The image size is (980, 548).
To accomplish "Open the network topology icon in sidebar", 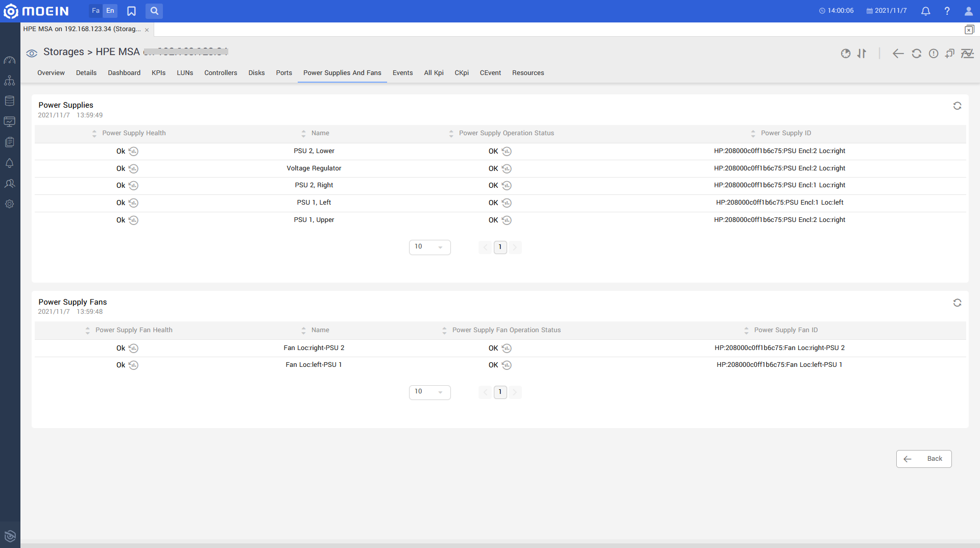I will tap(10, 81).
